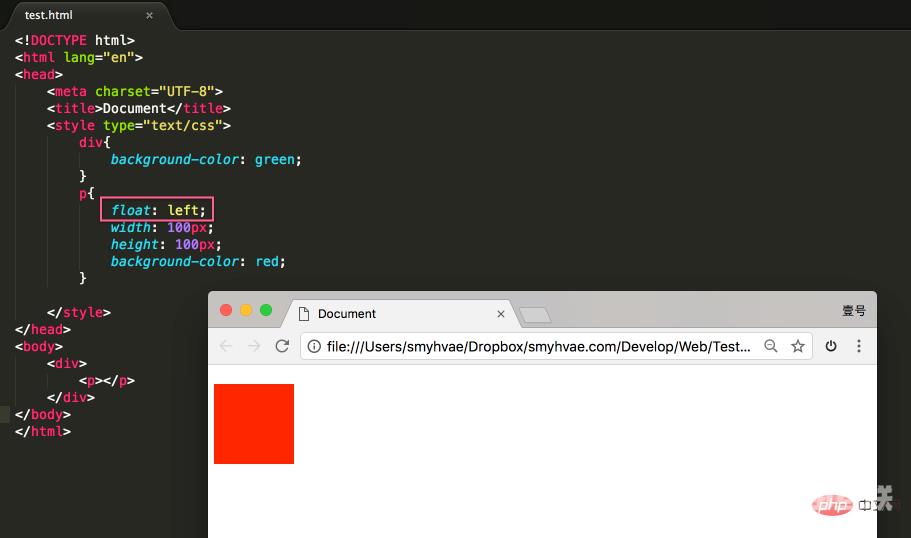Reload the page in the browser
The height and width of the screenshot is (538, 911).
[x=282, y=346]
